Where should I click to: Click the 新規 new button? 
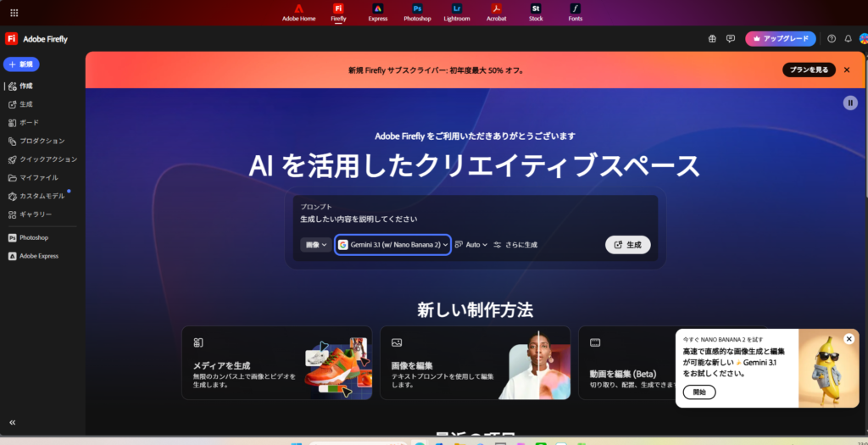pos(21,64)
